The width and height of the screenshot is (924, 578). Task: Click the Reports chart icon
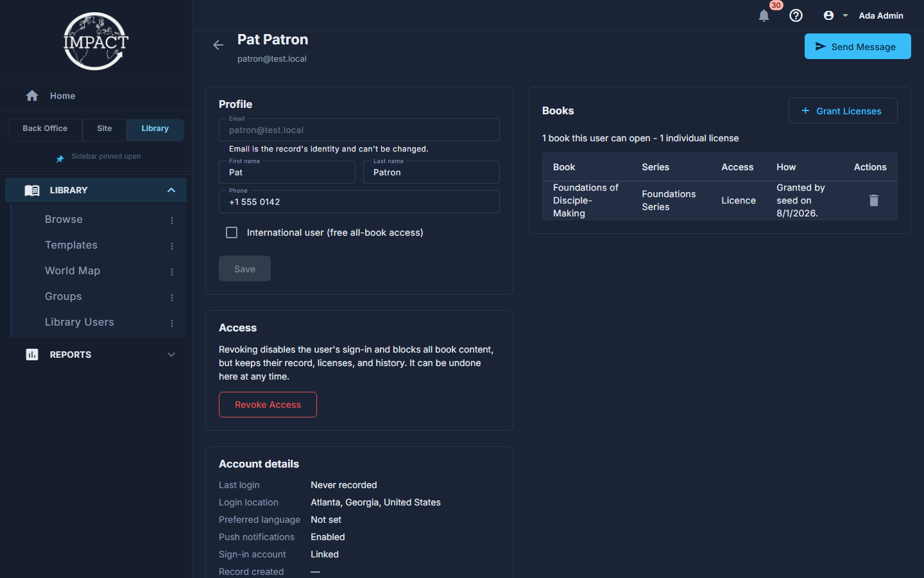click(x=32, y=355)
